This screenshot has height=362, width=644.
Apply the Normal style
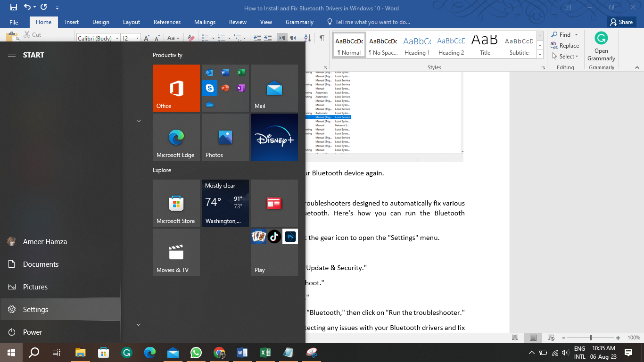pyautogui.click(x=349, y=45)
